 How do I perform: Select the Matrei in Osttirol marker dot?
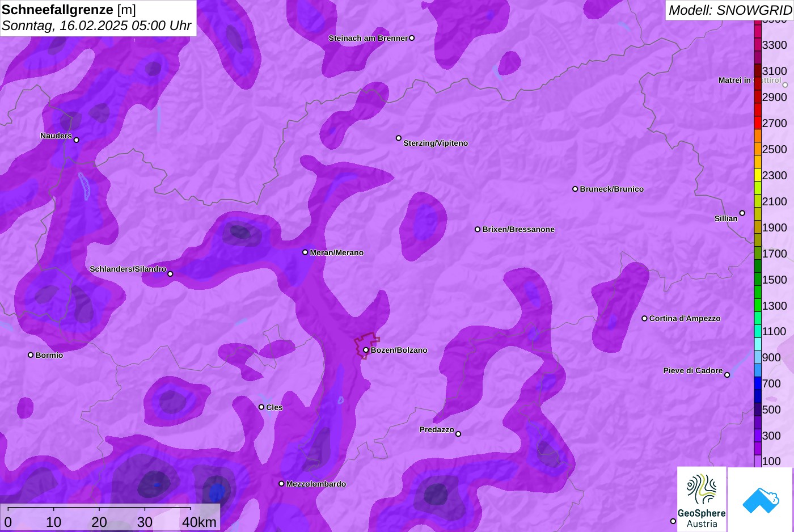785,85
